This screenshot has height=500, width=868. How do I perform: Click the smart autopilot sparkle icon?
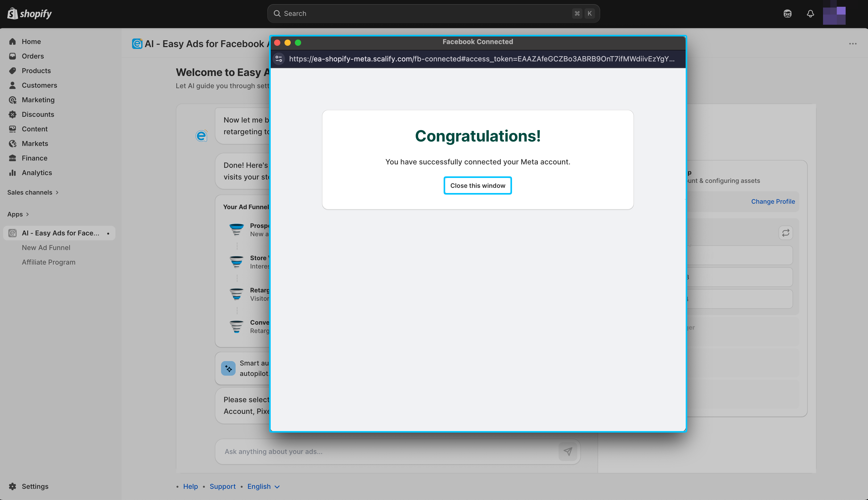pos(228,368)
